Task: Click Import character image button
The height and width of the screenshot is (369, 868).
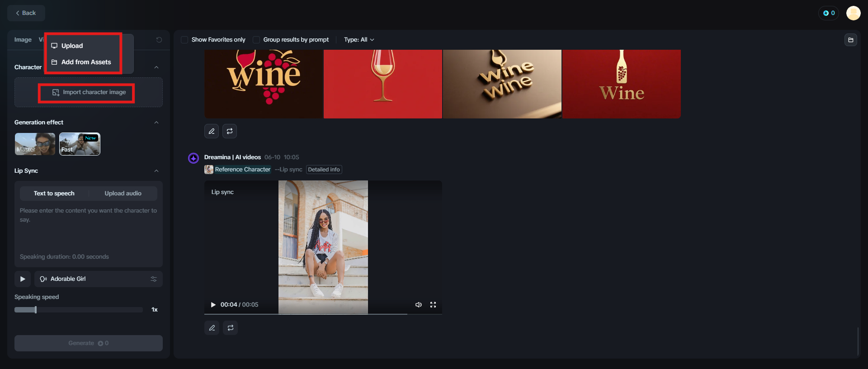Action: coord(89,92)
